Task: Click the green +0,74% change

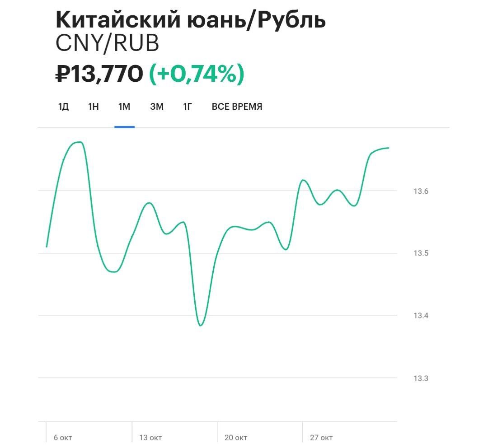Action: click(197, 74)
